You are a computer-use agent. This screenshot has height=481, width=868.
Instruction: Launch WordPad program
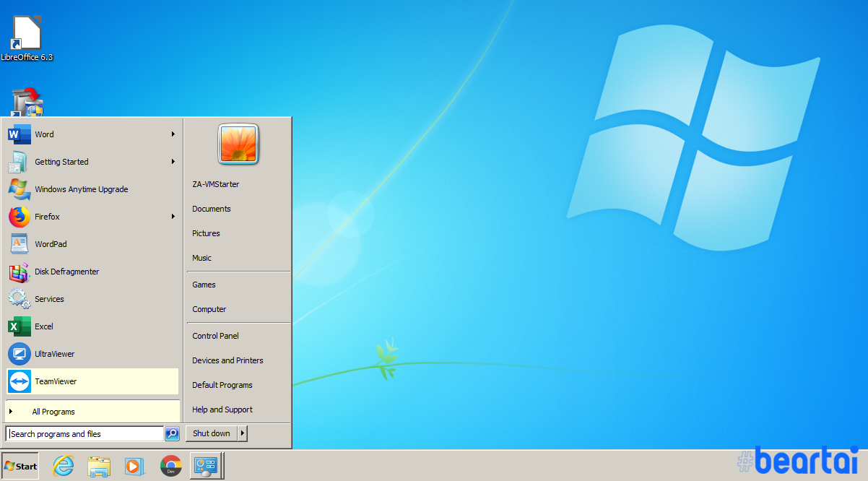(92, 244)
